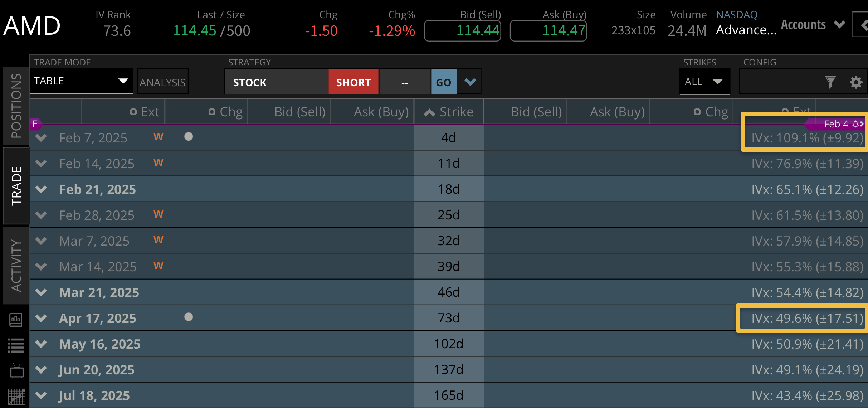The height and width of the screenshot is (408, 868).
Task: Click the dot indicator on Feb 7, 2025 row
Action: (x=189, y=136)
